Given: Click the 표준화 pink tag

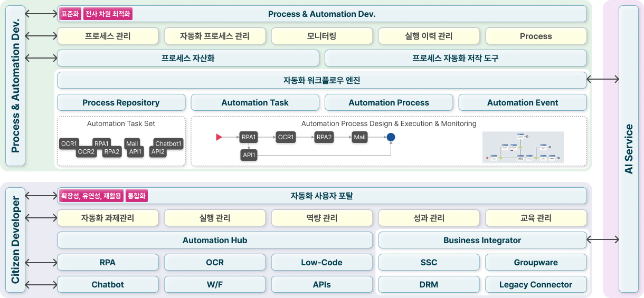Looking at the screenshot, I should point(70,14).
